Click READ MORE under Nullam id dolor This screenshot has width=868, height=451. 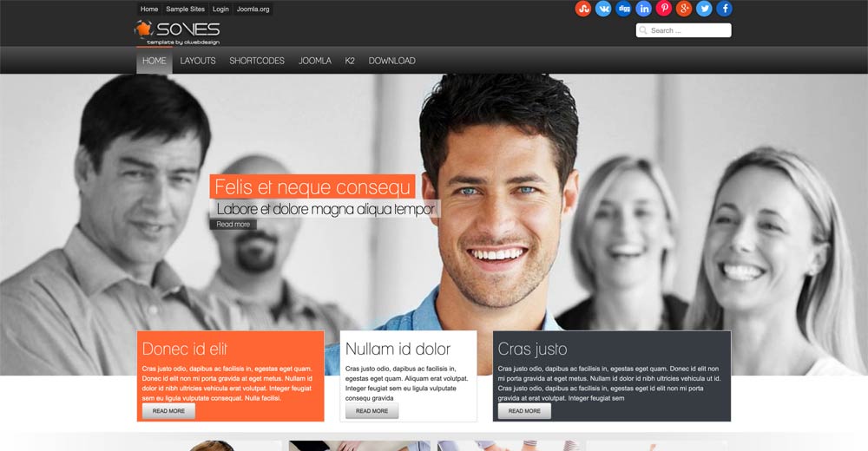372,411
